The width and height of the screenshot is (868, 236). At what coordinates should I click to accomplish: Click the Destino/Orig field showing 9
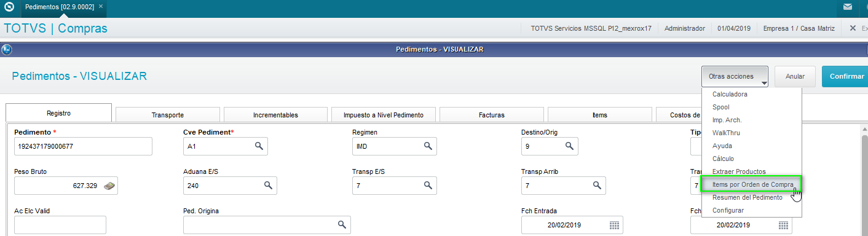click(x=550, y=146)
